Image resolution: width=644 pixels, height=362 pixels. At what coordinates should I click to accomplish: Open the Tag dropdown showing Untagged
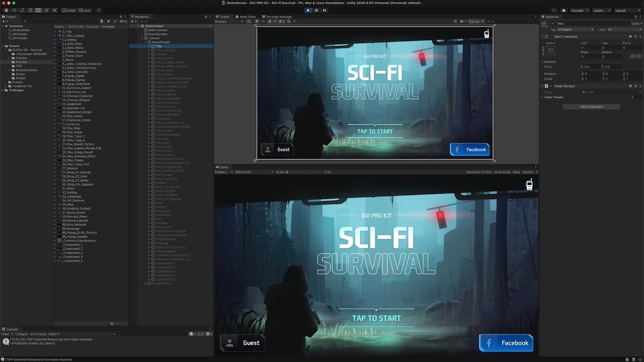tap(575, 30)
